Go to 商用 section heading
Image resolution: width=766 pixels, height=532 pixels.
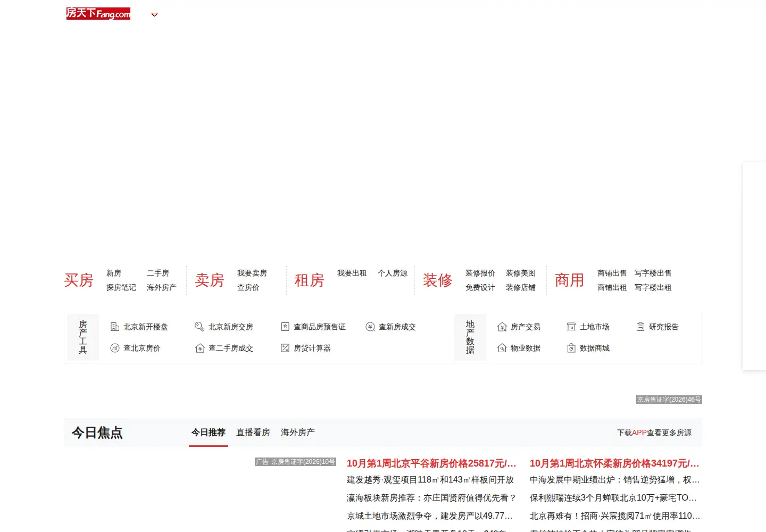(x=570, y=280)
